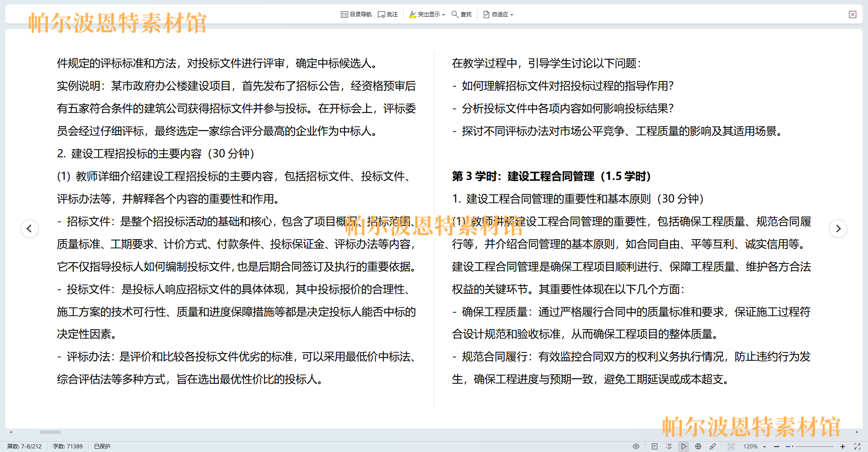
Task: Click the horizontal scrollbar right arrow
Action: 857,432
